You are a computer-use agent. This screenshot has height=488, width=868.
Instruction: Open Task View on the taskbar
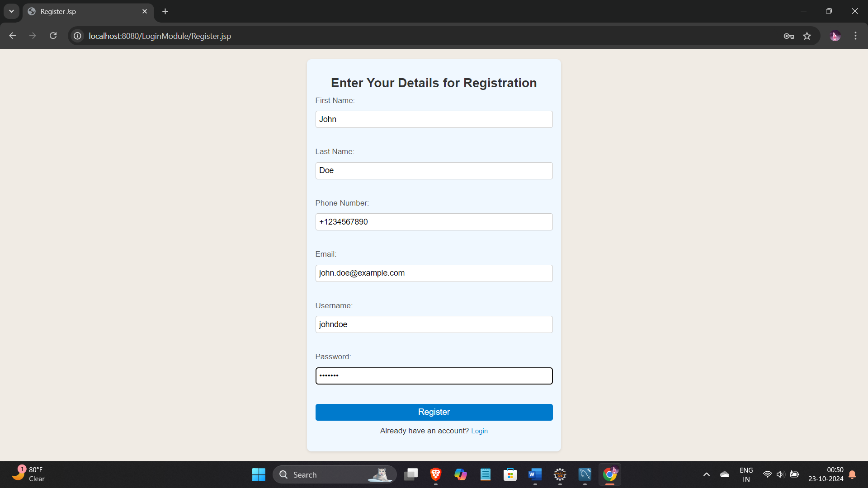411,474
